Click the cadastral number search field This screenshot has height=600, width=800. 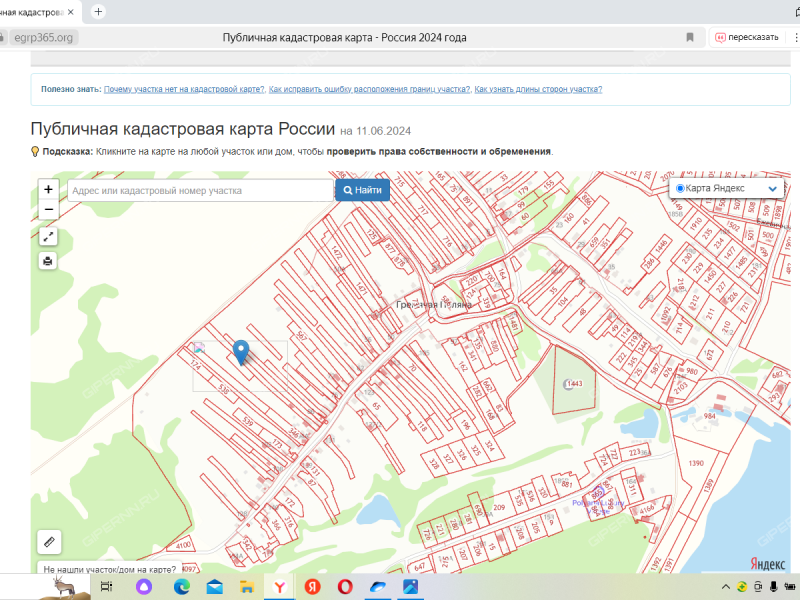click(x=200, y=190)
